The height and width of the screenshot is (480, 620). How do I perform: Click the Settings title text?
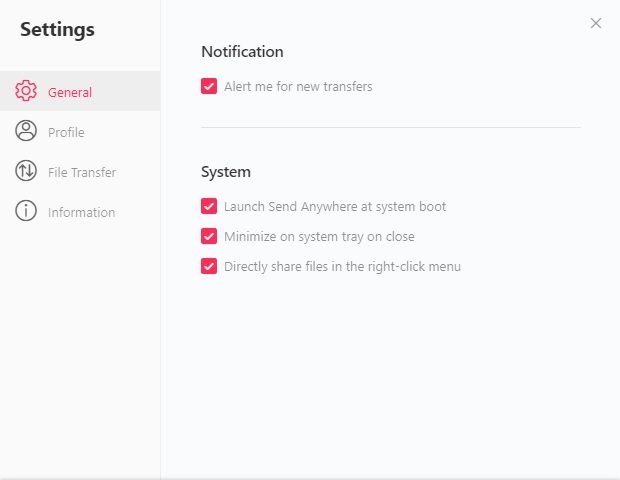pyautogui.click(x=57, y=30)
